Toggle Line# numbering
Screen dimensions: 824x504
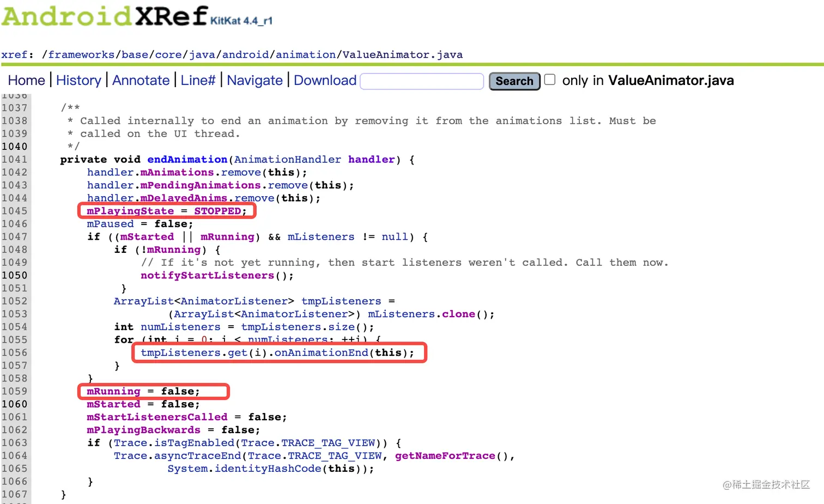(198, 81)
